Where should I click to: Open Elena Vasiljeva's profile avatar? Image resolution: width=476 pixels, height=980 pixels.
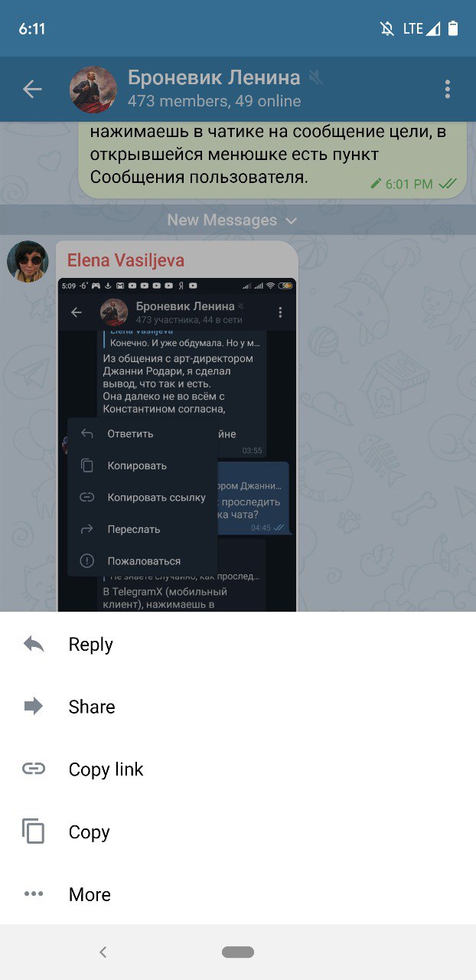tap(28, 262)
